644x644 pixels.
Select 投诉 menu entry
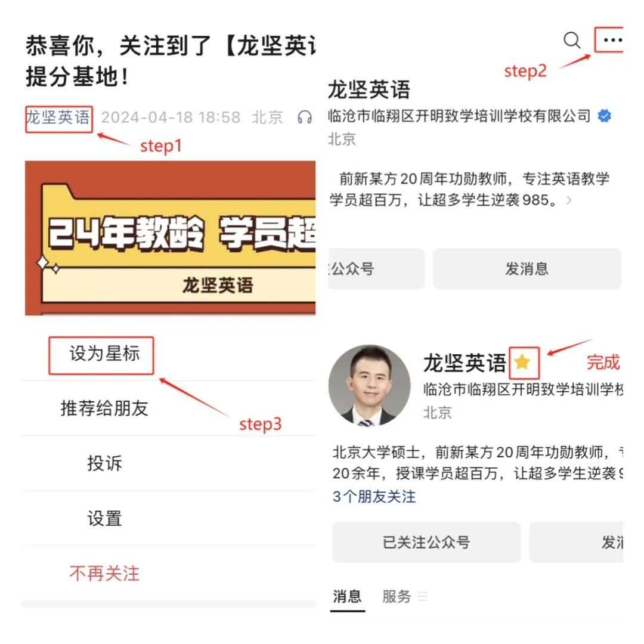[x=104, y=463]
